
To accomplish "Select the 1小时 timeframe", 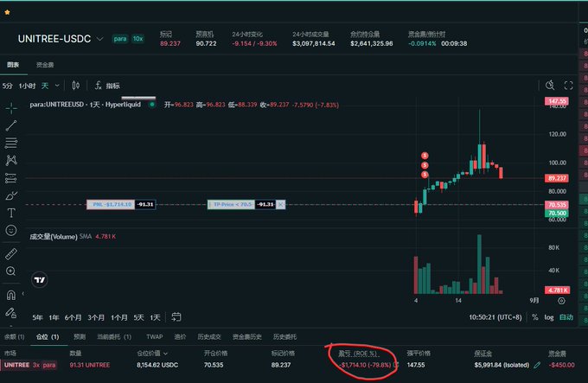I will click(x=27, y=86).
